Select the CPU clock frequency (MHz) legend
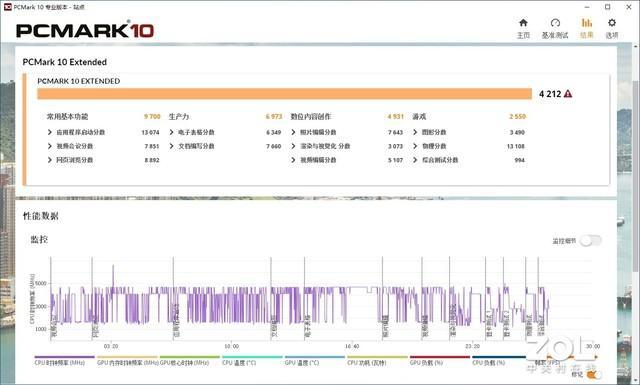Viewport: 640px width, 385px height. coord(60,363)
